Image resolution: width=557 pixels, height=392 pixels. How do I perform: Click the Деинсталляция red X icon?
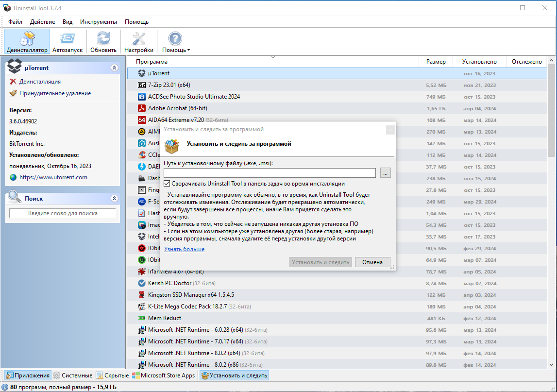click(x=13, y=82)
